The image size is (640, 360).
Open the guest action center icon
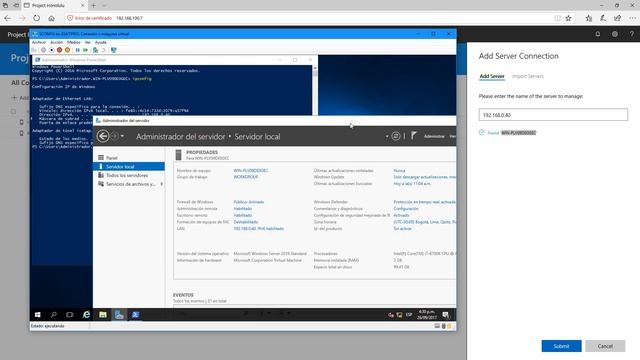(446, 315)
